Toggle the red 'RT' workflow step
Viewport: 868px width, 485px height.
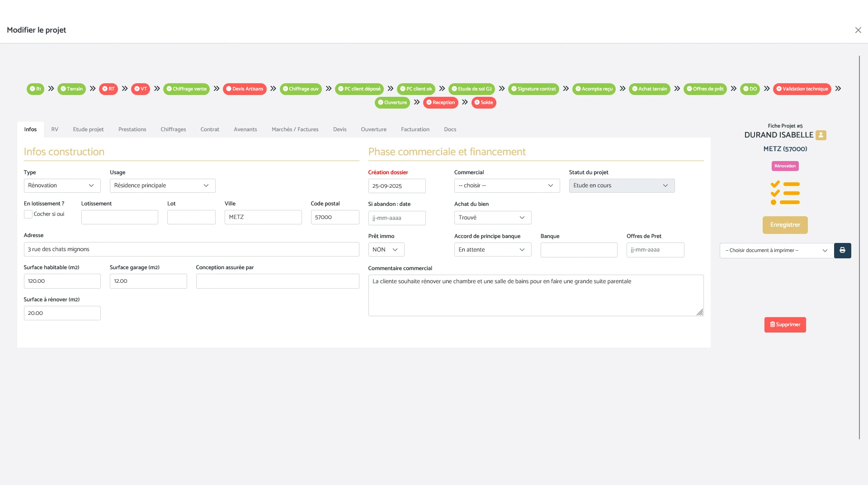[x=108, y=89]
